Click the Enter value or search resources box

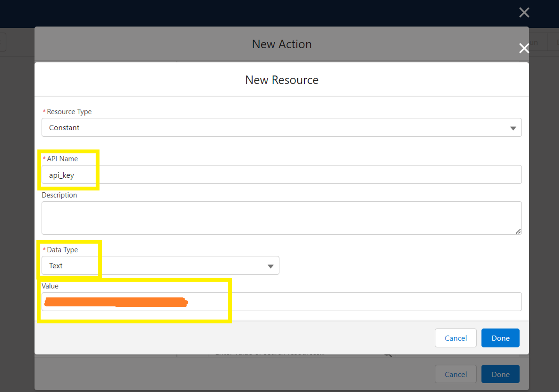click(x=279, y=353)
